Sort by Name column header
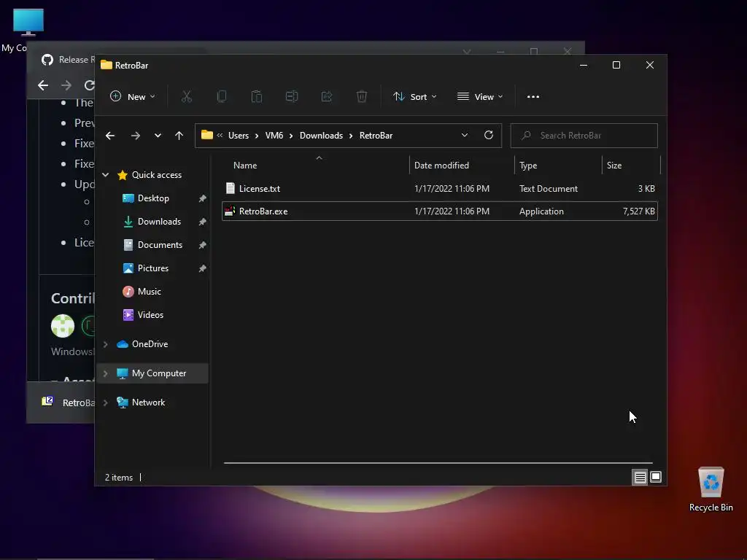 pos(245,166)
